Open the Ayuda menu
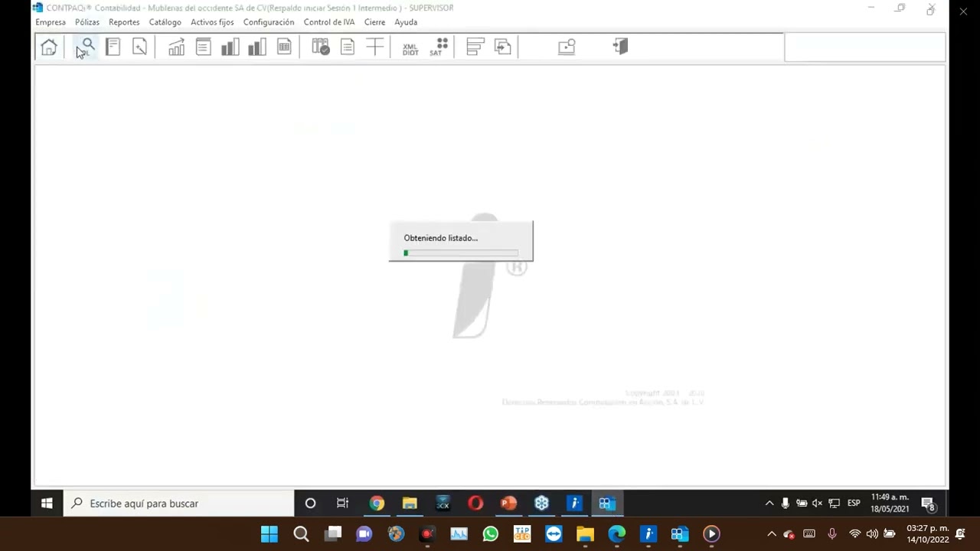 tap(406, 22)
